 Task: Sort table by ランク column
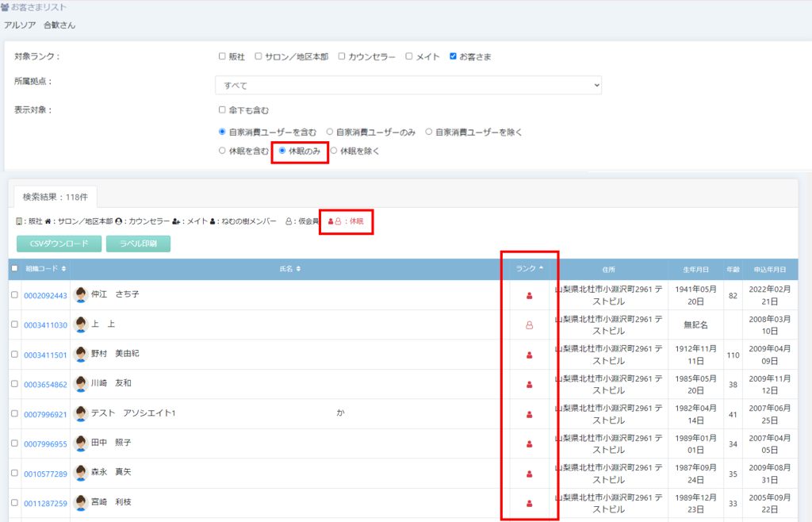coord(530,269)
